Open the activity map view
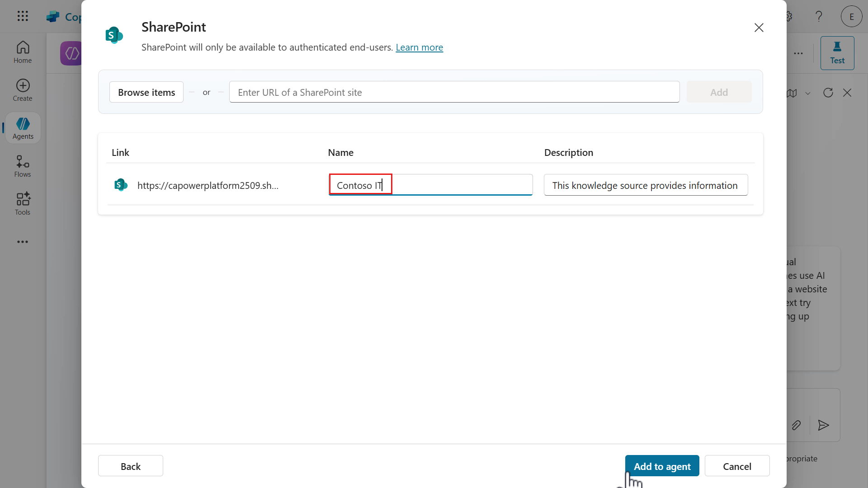 click(x=793, y=93)
